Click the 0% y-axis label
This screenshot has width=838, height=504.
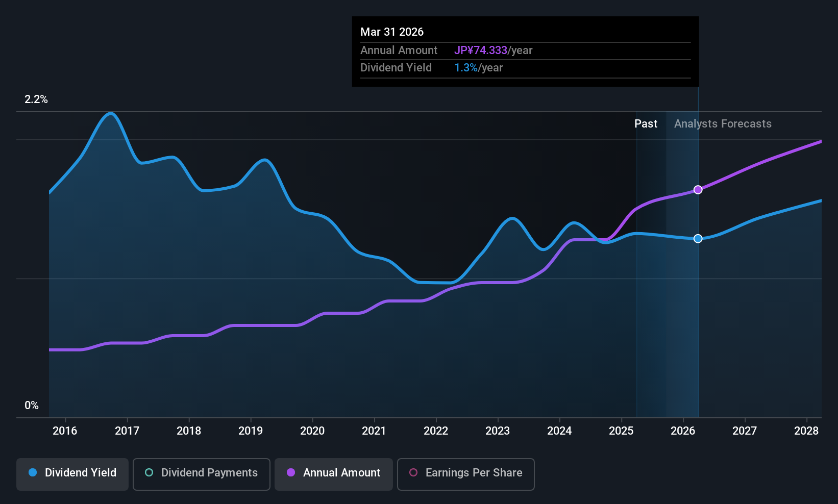point(32,406)
